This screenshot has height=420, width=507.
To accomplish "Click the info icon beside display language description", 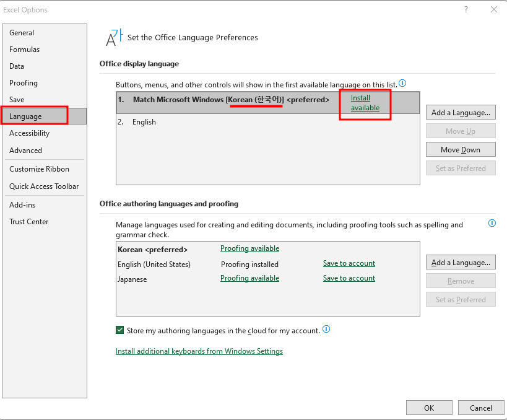I will click(402, 83).
